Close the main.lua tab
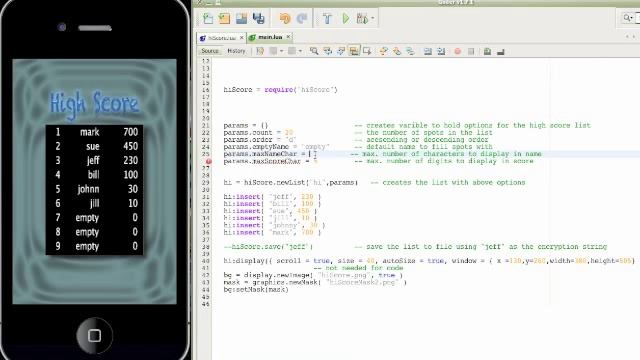 pos(288,37)
